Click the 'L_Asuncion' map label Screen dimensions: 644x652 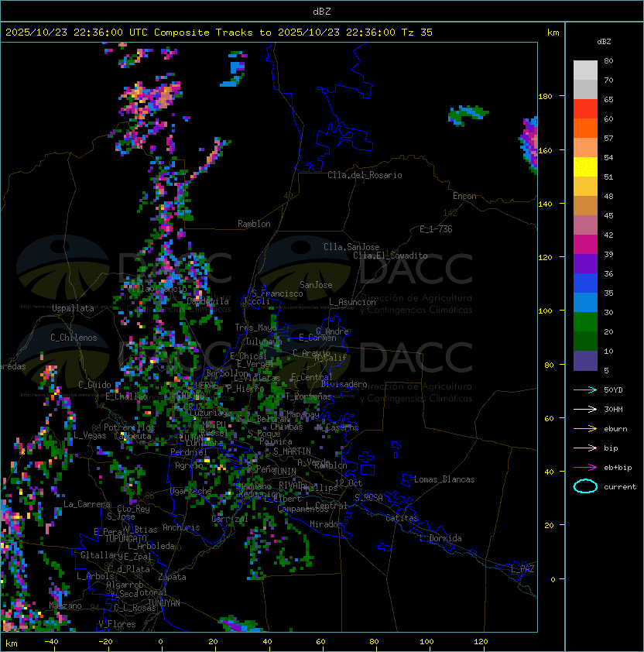(352, 302)
